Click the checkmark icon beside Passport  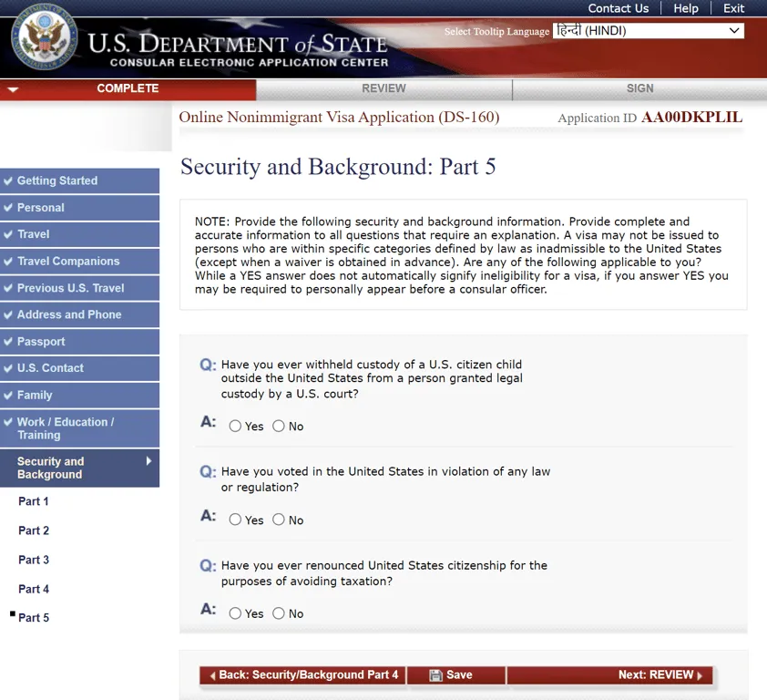8,342
